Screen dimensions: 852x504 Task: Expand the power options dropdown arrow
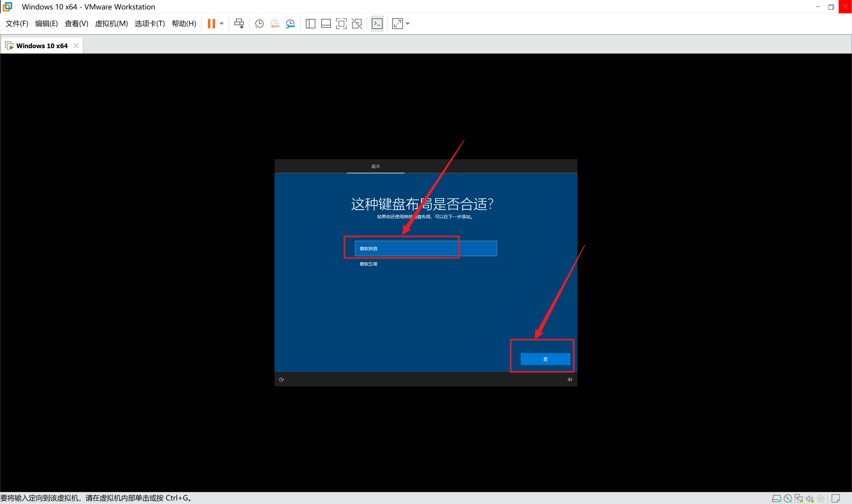(x=222, y=23)
